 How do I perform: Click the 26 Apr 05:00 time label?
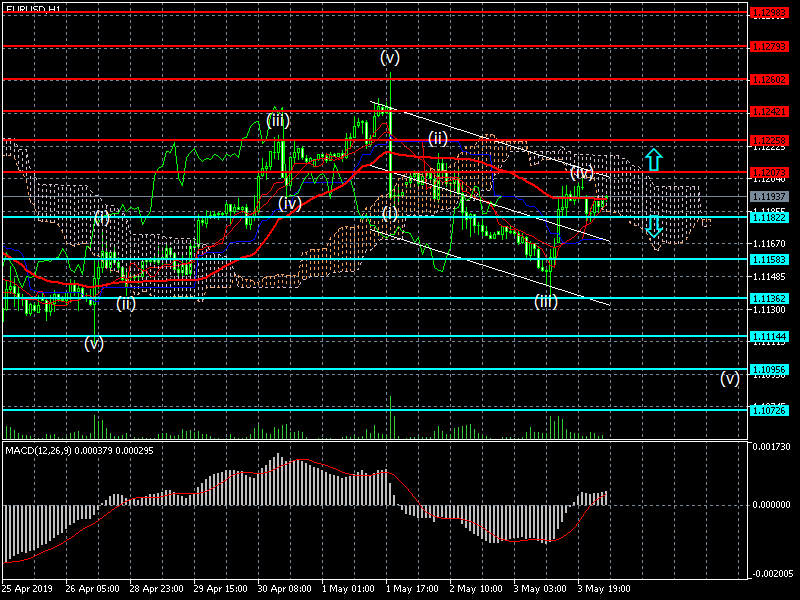coord(92,589)
